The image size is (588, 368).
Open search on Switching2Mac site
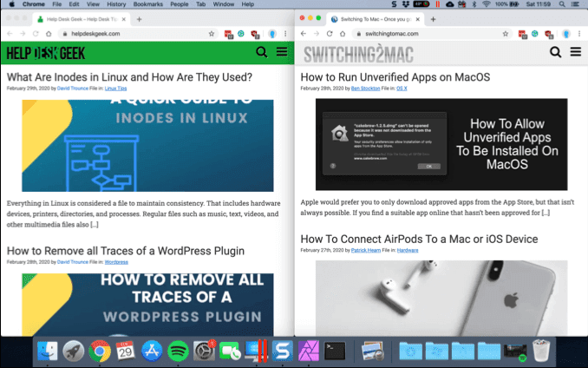pos(555,52)
